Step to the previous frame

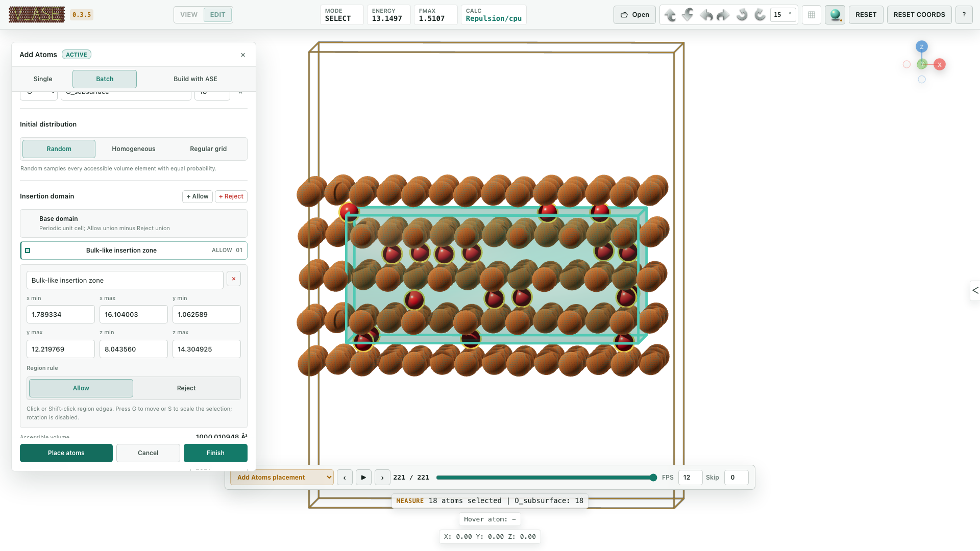point(345,478)
